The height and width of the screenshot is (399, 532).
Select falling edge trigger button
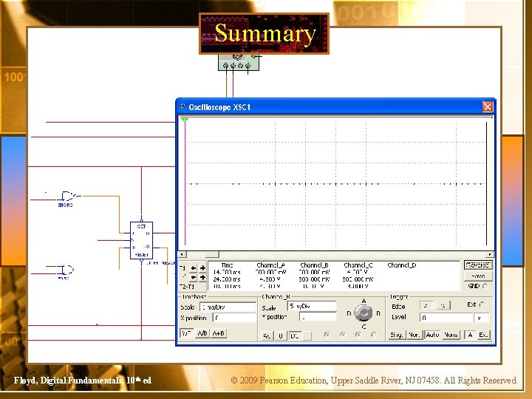click(x=443, y=305)
